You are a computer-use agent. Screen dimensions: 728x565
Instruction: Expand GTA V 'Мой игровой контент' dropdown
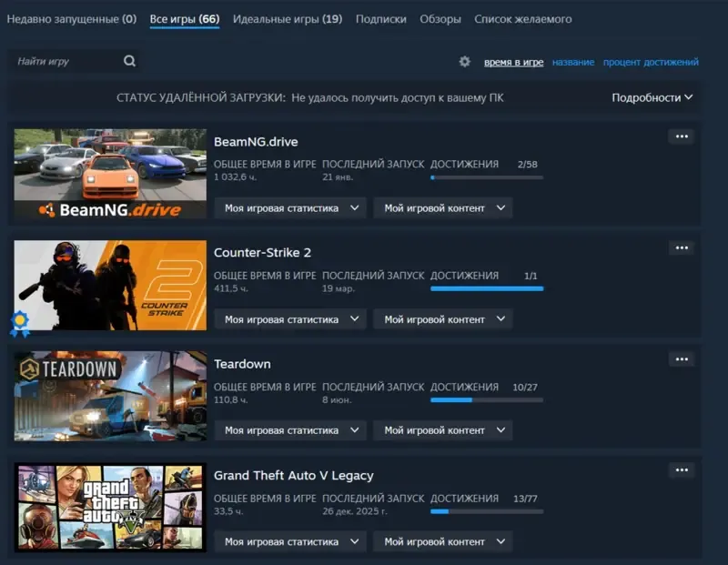click(x=443, y=541)
